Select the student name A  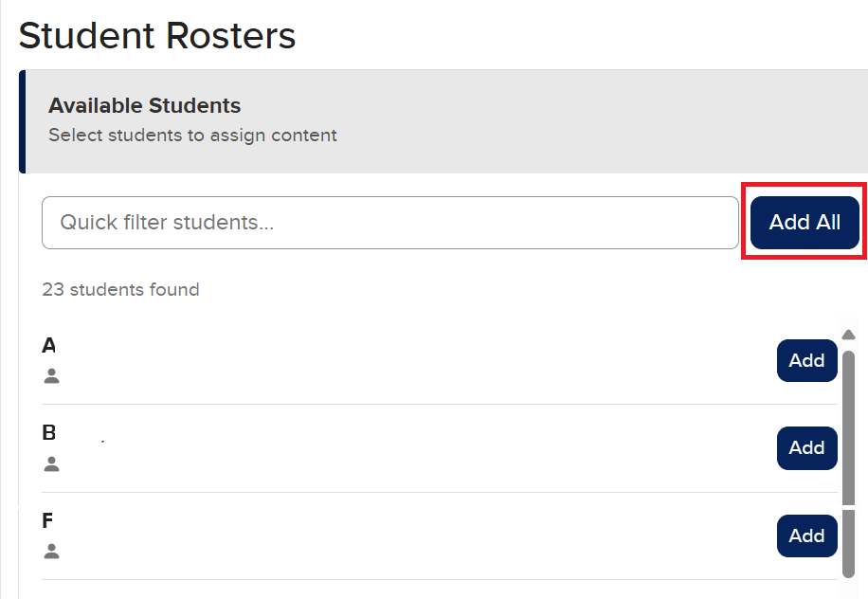(49, 346)
